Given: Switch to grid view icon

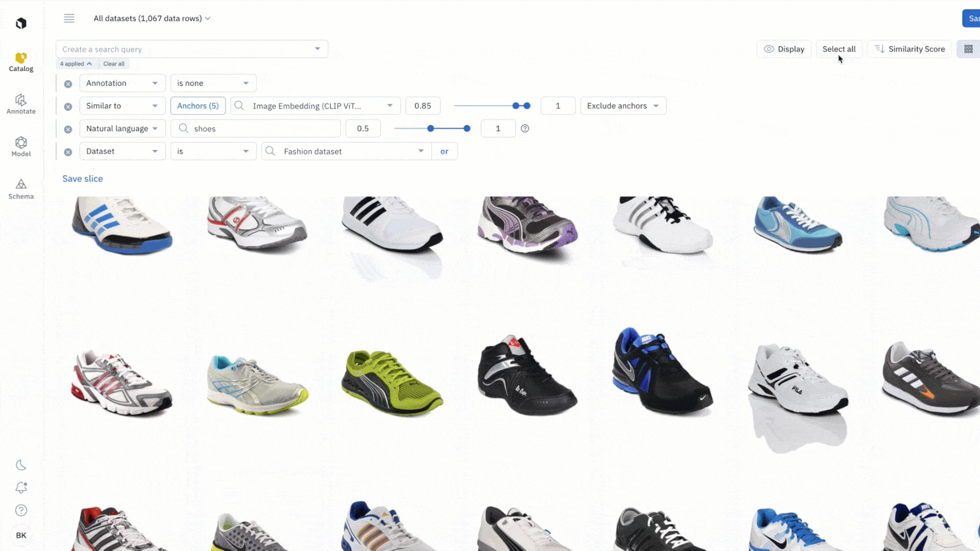Looking at the screenshot, I should (x=968, y=49).
